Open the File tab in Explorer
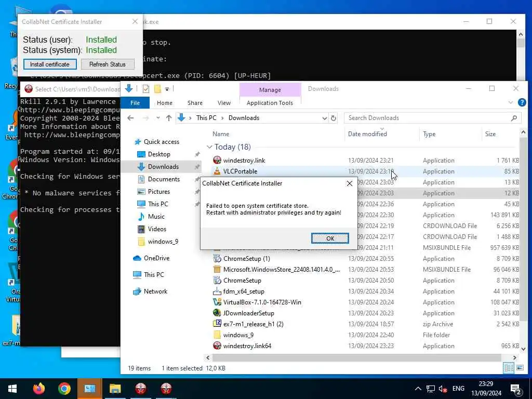This screenshot has height=399, width=532. tap(135, 103)
